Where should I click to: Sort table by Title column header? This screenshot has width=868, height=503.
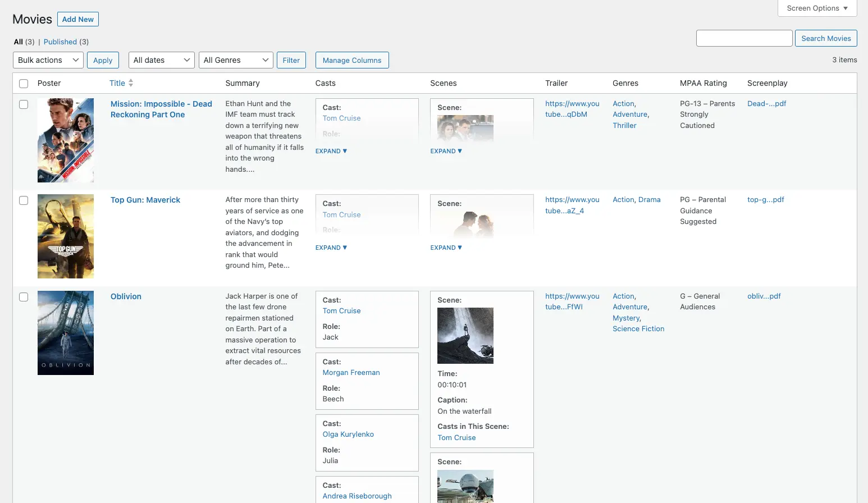117,83
